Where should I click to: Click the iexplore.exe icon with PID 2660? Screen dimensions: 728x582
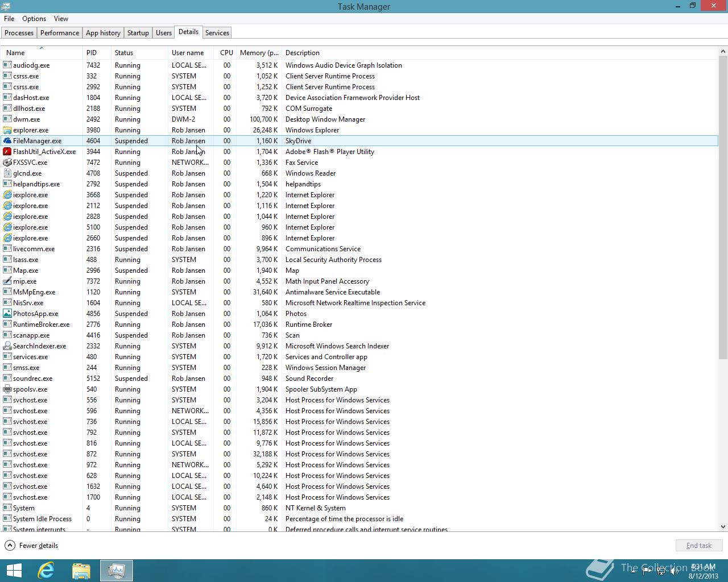[7, 238]
